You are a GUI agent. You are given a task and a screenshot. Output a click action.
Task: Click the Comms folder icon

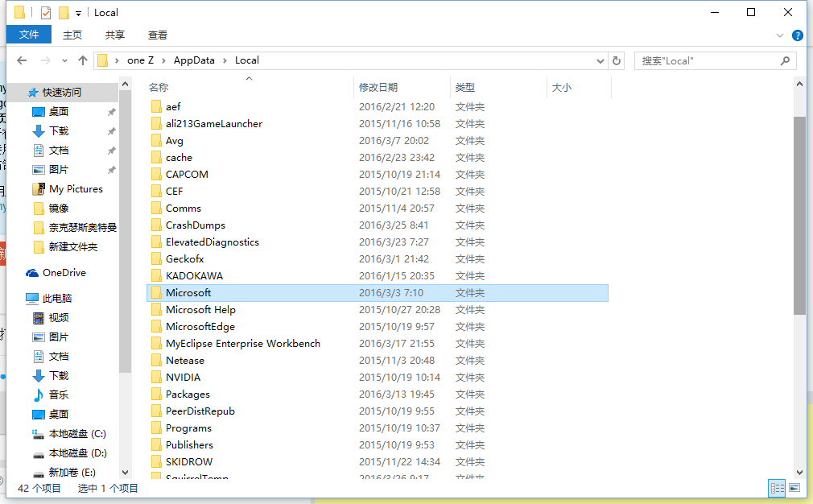(x=156, y=208)
